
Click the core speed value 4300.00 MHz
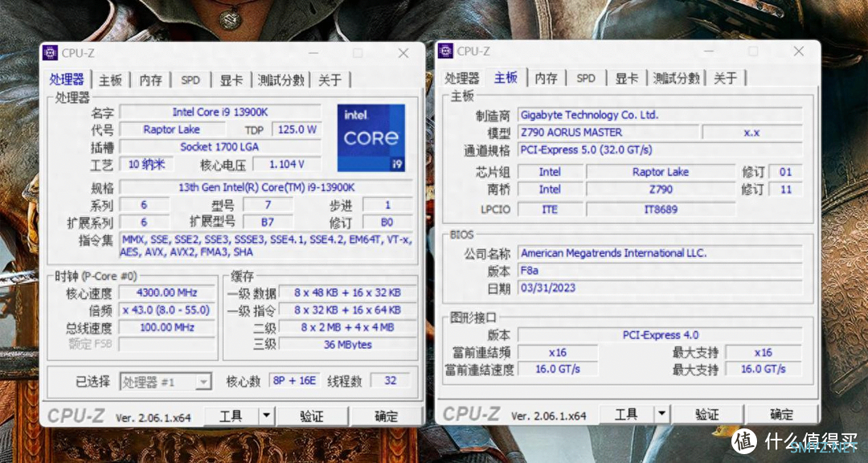(x=167, y=293)
